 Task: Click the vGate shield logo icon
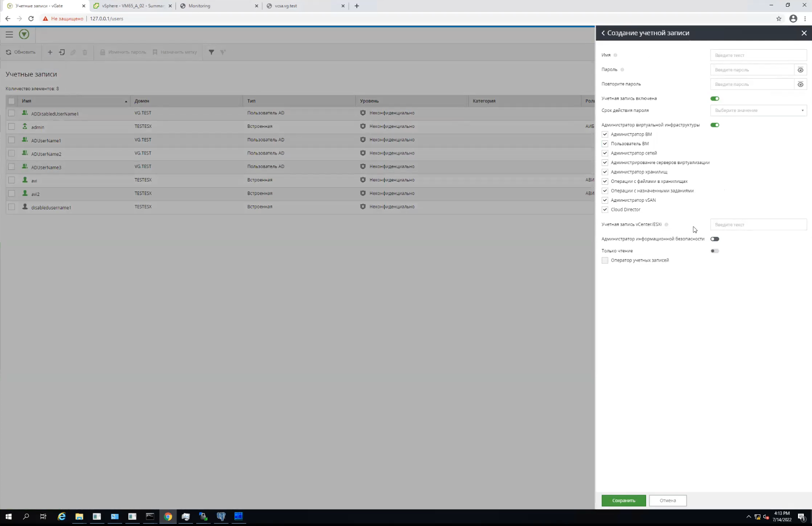tap(24, 34)
